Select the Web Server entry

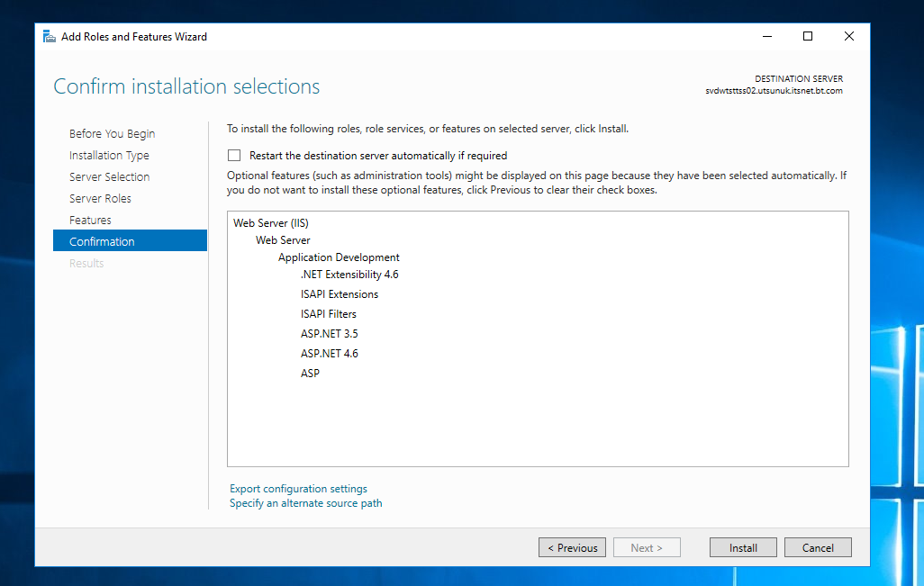pos(283,240)
